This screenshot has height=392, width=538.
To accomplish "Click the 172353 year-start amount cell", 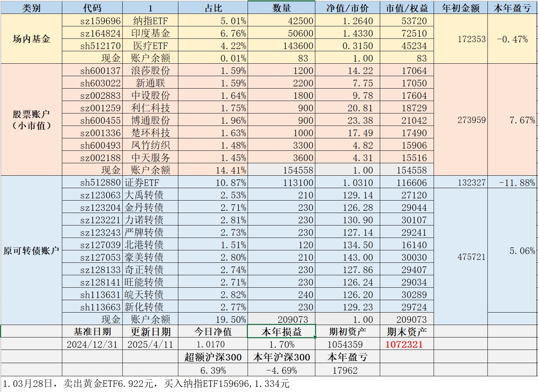I will (x=461, y=39).
